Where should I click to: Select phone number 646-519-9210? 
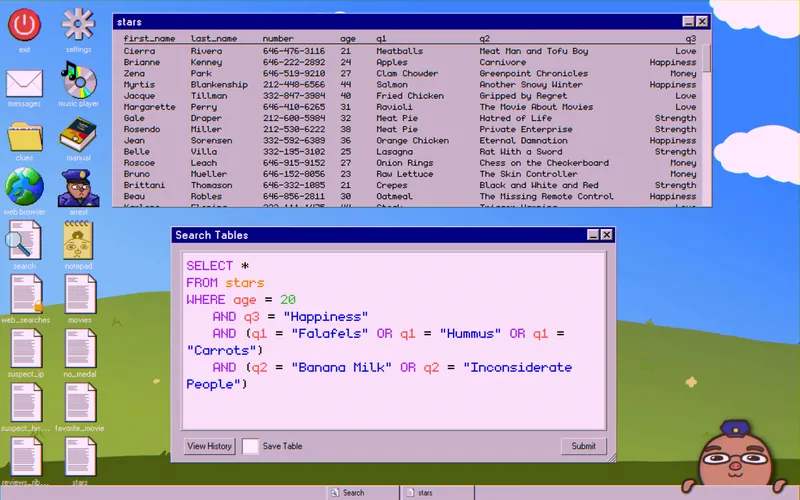click(294, 73)
